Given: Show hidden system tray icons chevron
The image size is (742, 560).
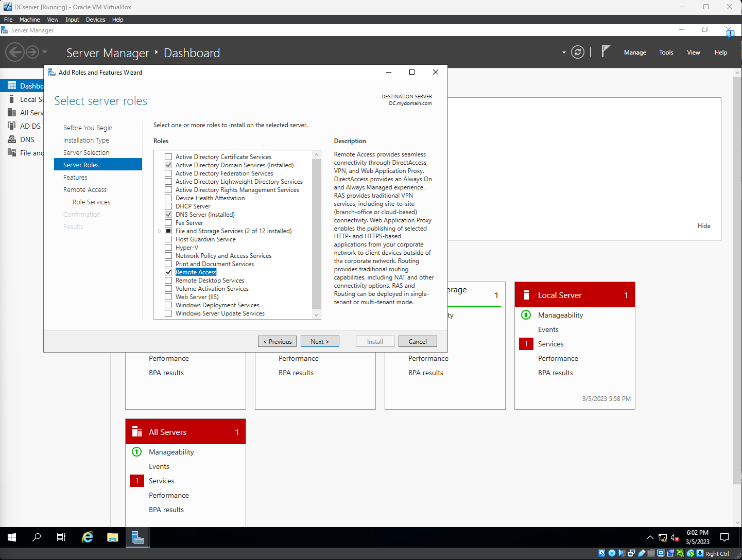Looking at the screenshot, I should [650, 537].
